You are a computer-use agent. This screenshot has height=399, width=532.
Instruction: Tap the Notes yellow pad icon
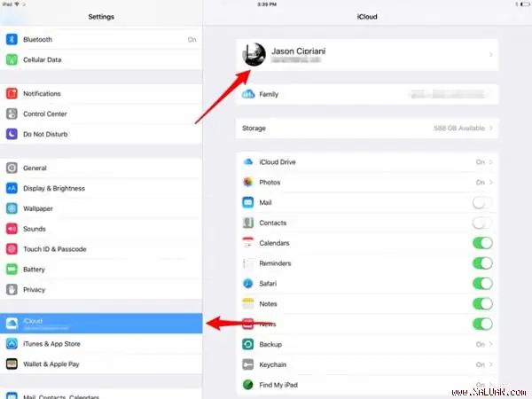[248, 303]
